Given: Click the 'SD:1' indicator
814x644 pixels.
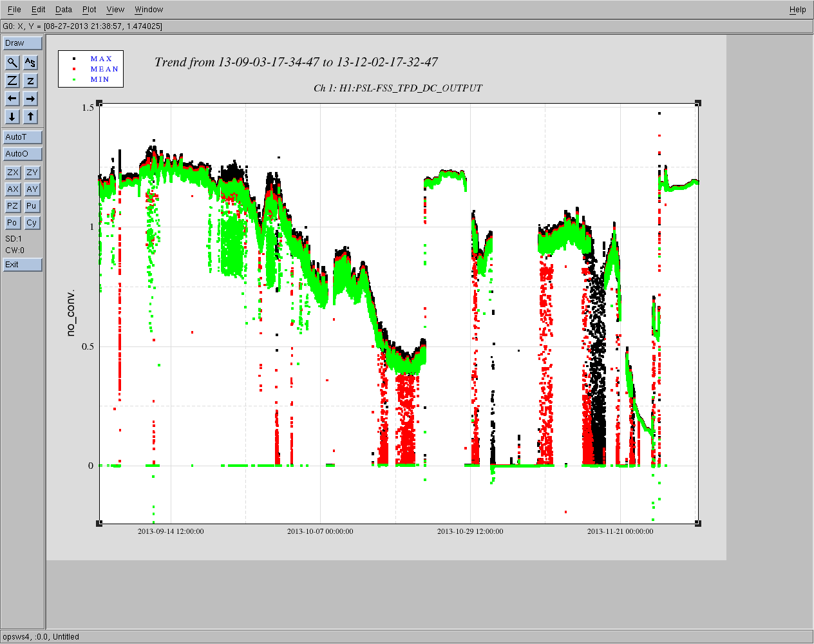Looking at the screenshot, I should (x=14, y=239).
